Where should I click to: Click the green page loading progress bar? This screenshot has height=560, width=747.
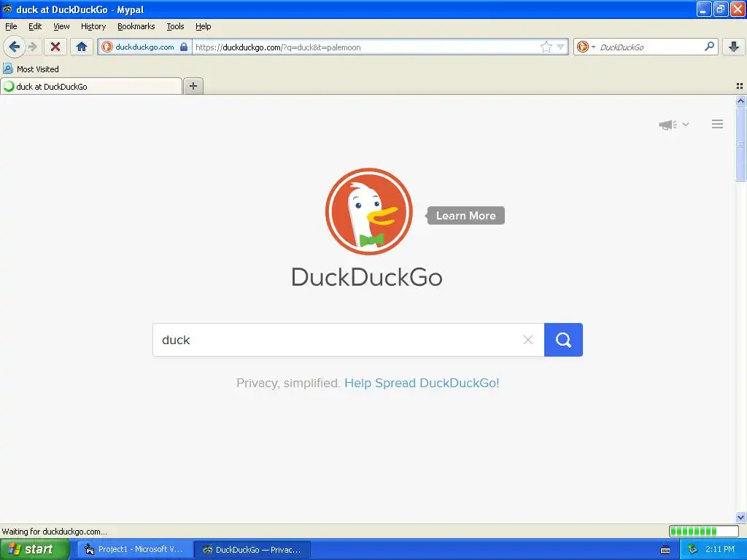(704, 531)
